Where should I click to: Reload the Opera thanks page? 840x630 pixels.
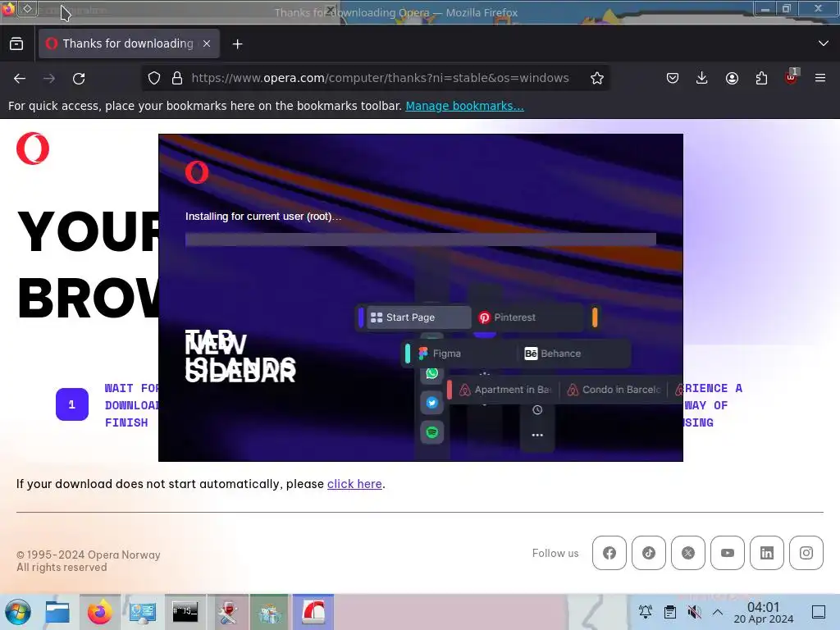click(79, 78)
